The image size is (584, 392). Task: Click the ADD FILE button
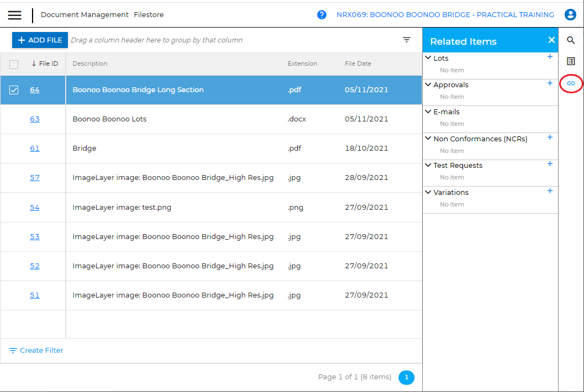(40, 40)
